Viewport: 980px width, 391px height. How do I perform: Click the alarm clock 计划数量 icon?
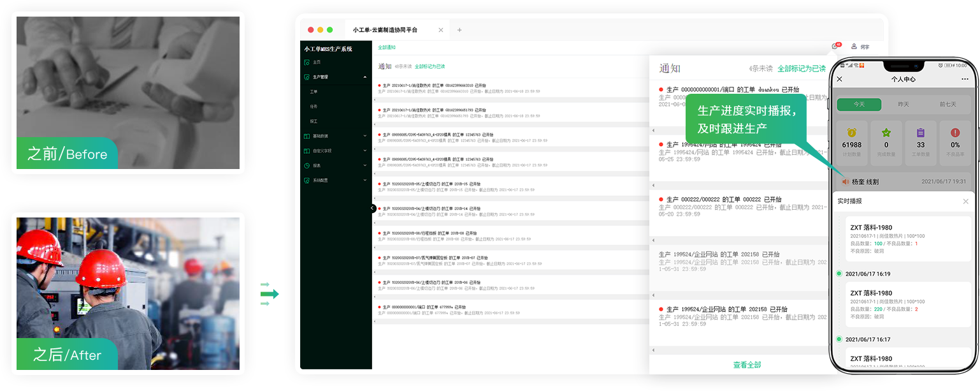[x=851, y=133]
